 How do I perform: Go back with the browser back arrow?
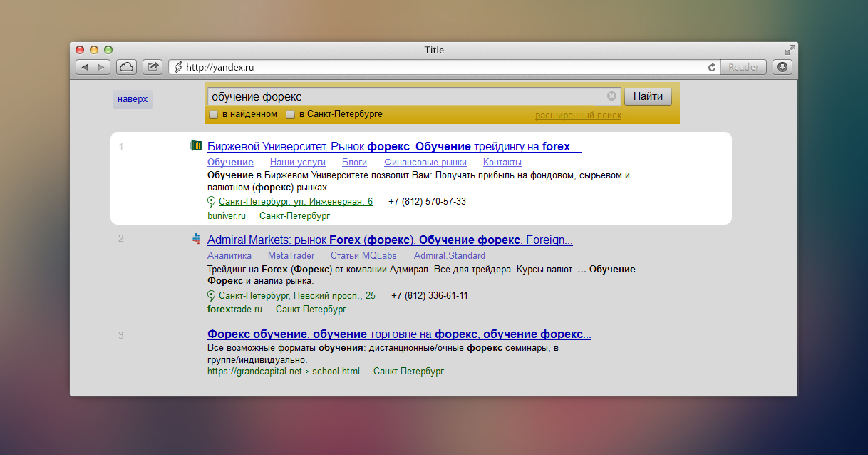(85, 67)
